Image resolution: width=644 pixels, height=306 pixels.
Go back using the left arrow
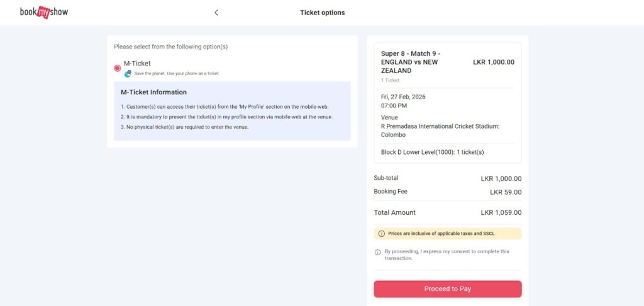216,13
